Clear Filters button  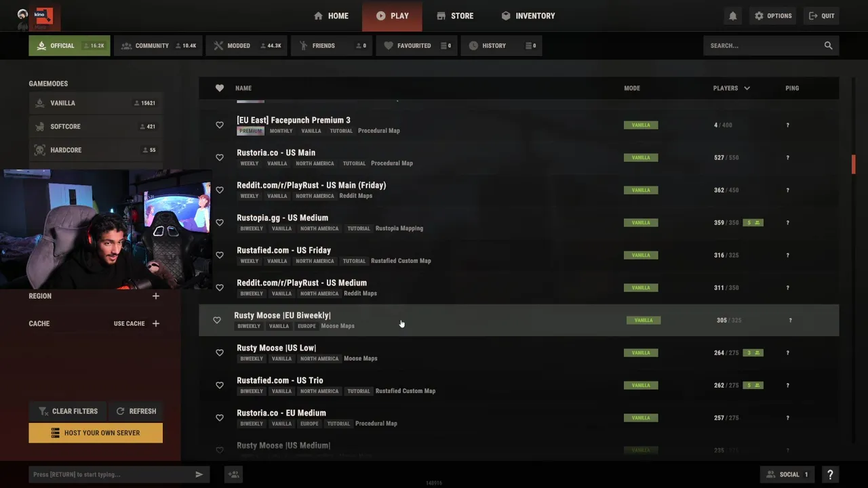point(68,411)
